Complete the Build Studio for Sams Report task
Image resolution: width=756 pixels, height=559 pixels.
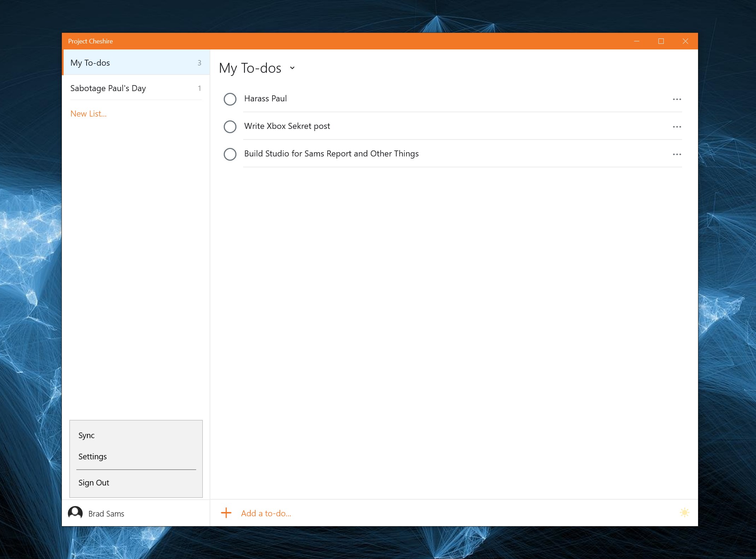click(x=230, y=154)
